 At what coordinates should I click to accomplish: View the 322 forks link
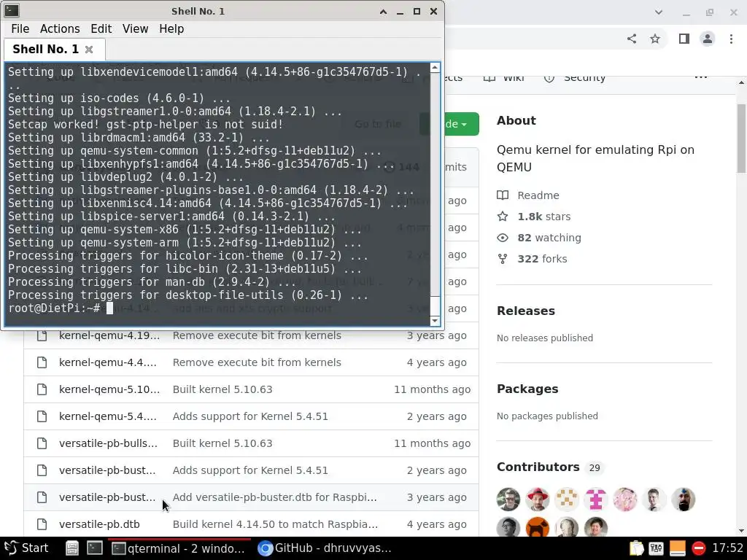(542, 259)
